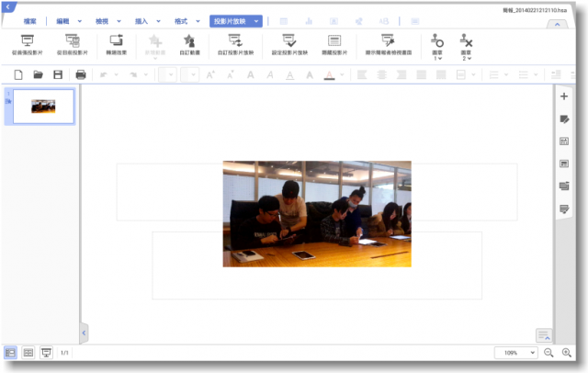Create a new blank document
Image resolution: width=588 pixels, height=373 pixels.
pos(18,74)
